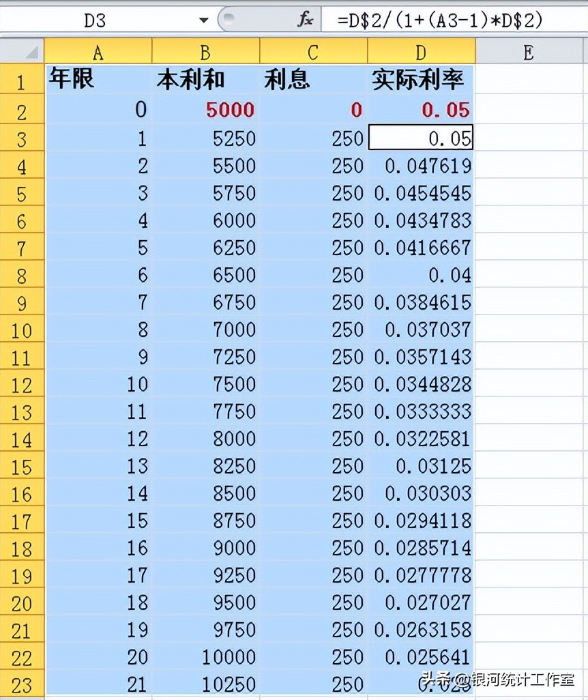Click the 实际利率 header cell
588x700 pixels.
[421, 80]
